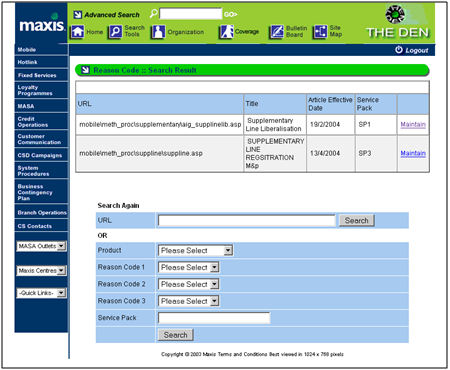Click the Advanced Search arrow icon
The width and height of the screenshot is (450, 370).
pos(78,15)
